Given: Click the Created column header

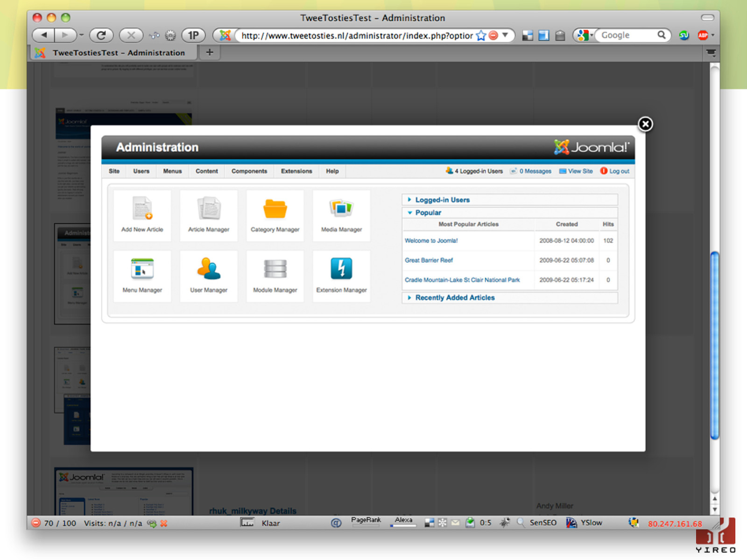Looking at the screenshot, I should (567, 224).
